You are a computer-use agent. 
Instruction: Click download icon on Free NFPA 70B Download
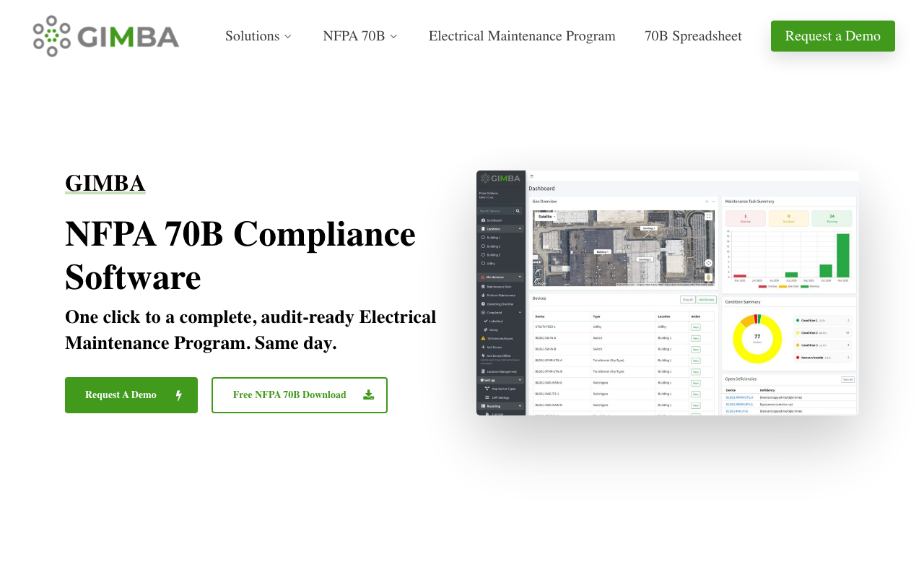pos(368,394)
